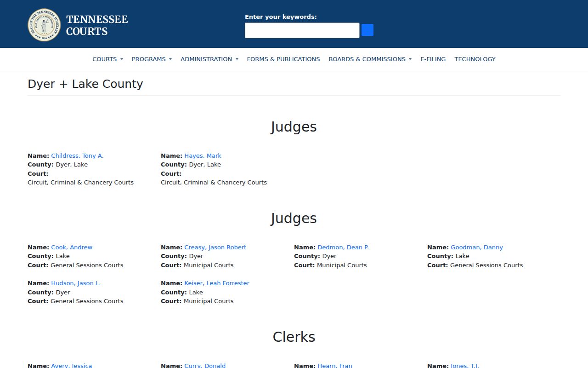Open judge Goodman, Danny profile
Image resolution: width=588 pixels, height=368 pixels.
pyautogui.click(x=477, y=247)
